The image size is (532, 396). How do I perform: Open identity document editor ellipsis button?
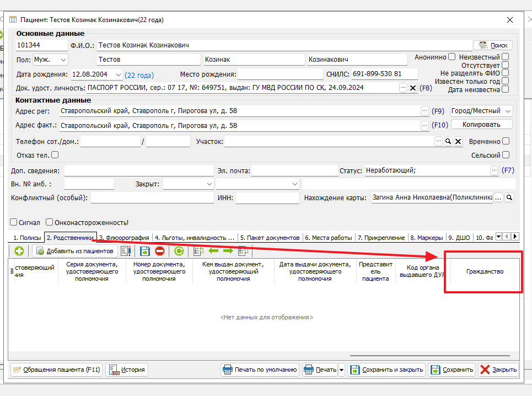403,88
